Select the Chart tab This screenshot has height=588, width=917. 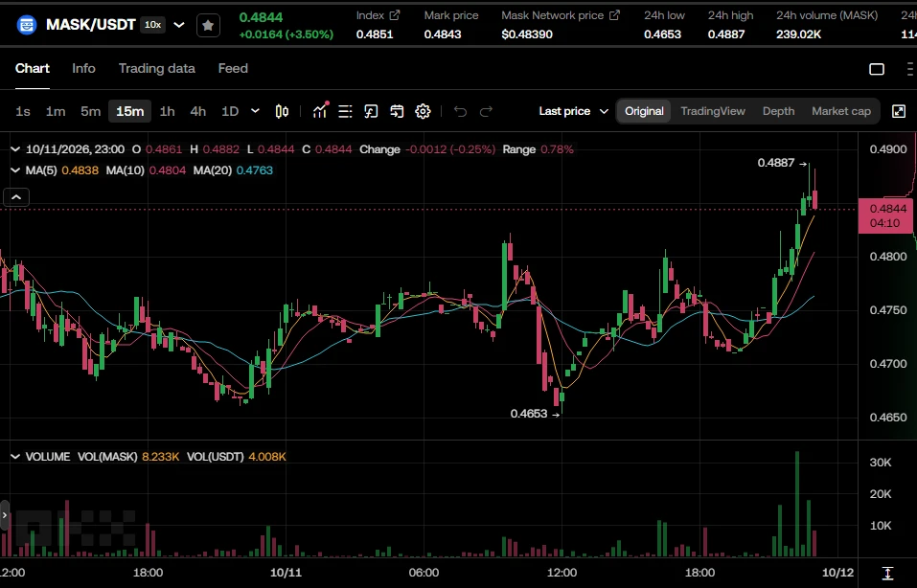(33, 68)
